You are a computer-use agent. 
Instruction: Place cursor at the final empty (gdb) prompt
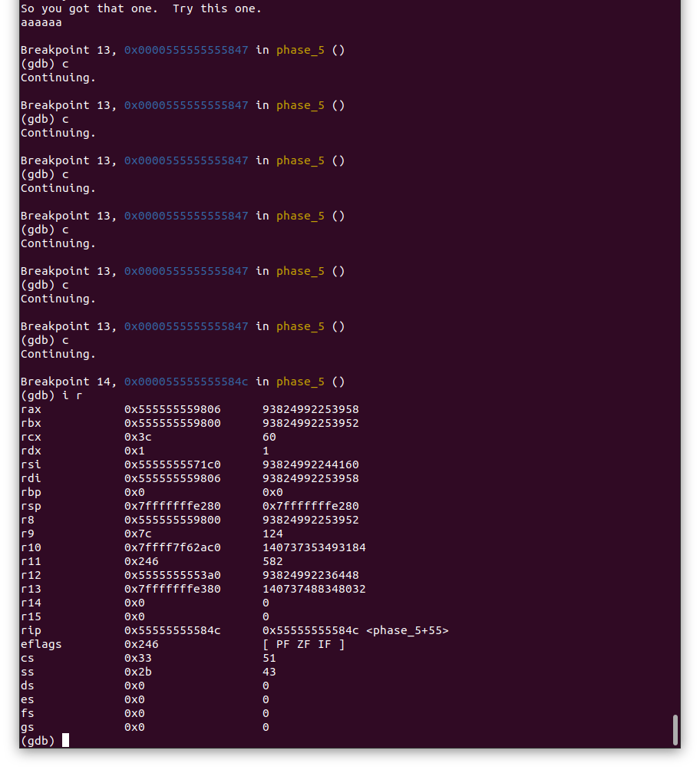[65, 741]
